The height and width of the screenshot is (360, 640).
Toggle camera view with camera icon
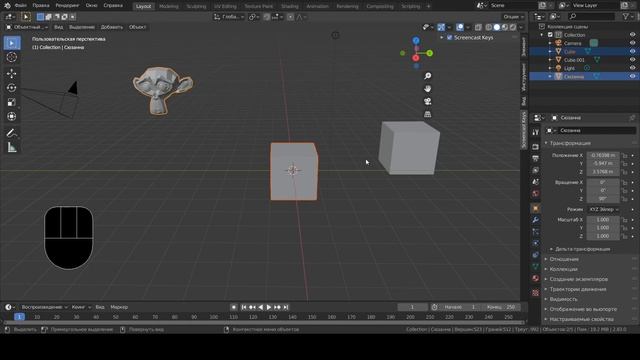pos(427,101)
